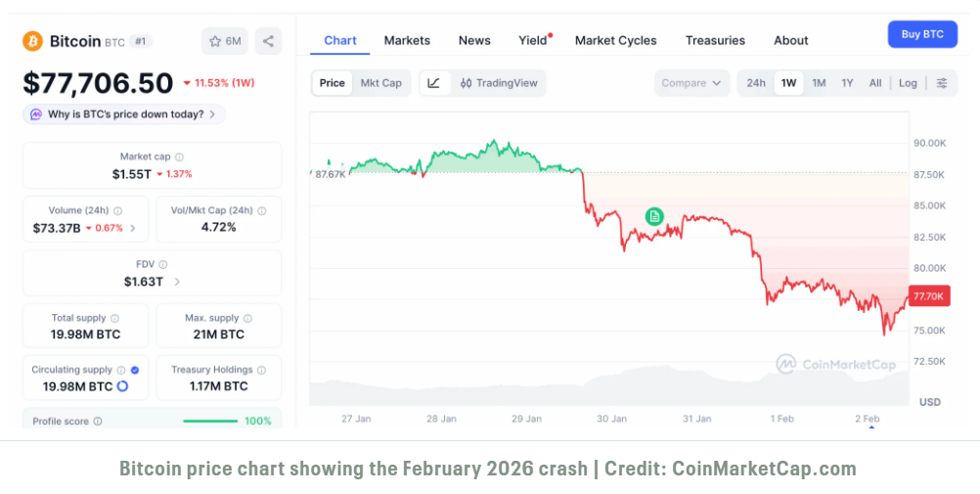980x494 pixels.
Task: Click the share icon beside the watchlist
Action: (x=268, y=41)
